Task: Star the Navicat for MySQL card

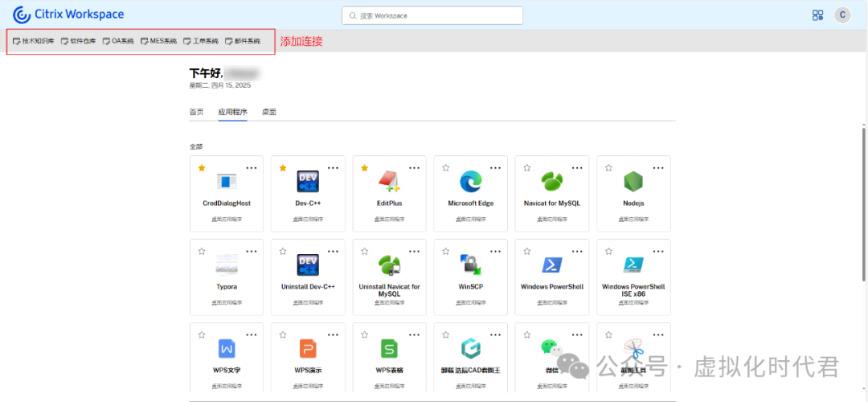Action: click(x=527, y=168)
